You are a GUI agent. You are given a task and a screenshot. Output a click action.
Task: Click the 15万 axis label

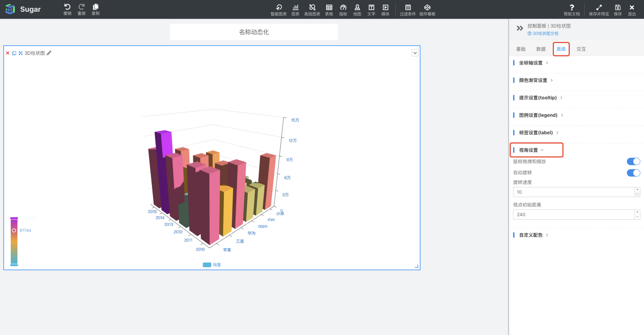pyautogui.click(x=295, y=120)
